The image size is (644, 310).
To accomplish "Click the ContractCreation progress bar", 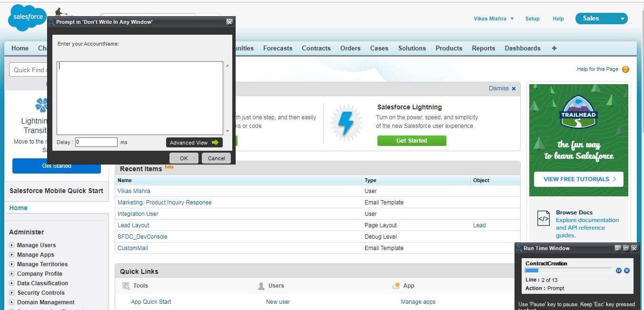I will [x=568, y=271].
